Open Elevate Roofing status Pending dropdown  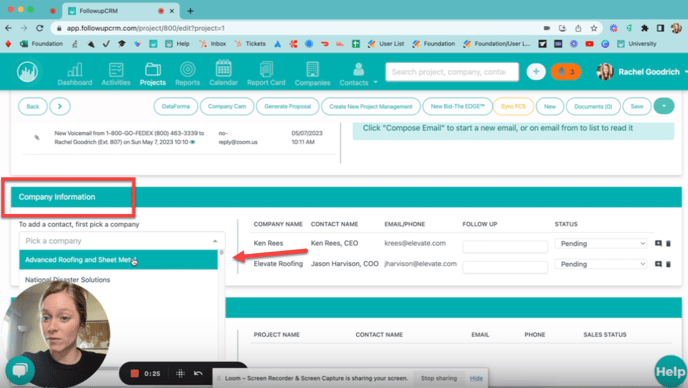point(600,264)
